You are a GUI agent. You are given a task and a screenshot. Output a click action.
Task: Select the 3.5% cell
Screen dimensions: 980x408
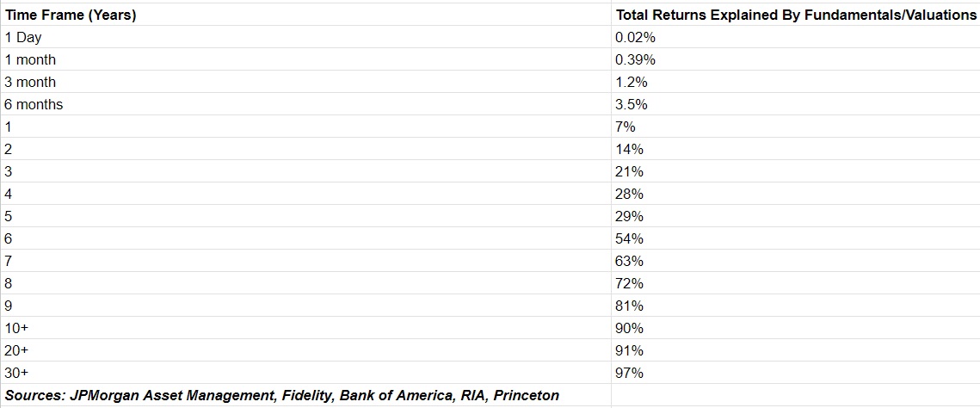coord(796,104)
